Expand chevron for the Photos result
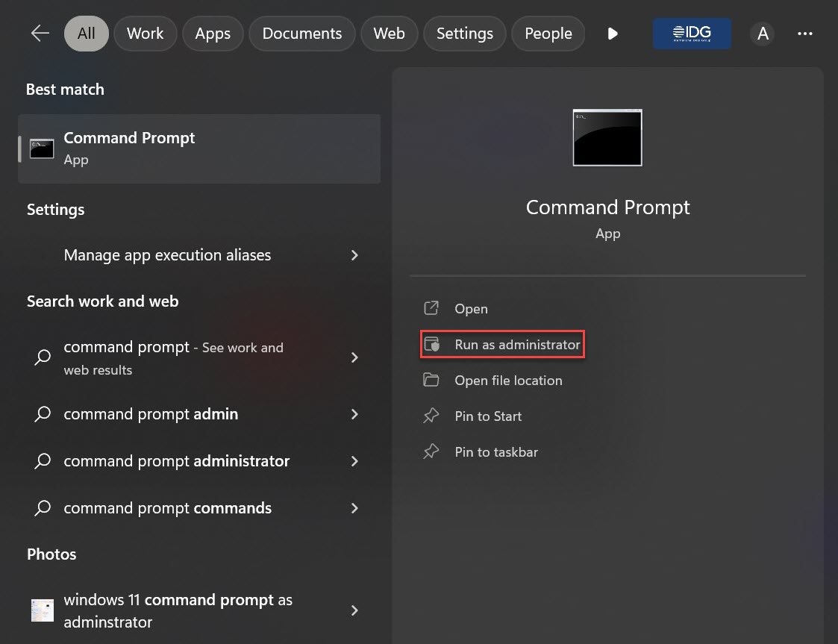Viewport: 838px width, 644px height. [354, 611]
